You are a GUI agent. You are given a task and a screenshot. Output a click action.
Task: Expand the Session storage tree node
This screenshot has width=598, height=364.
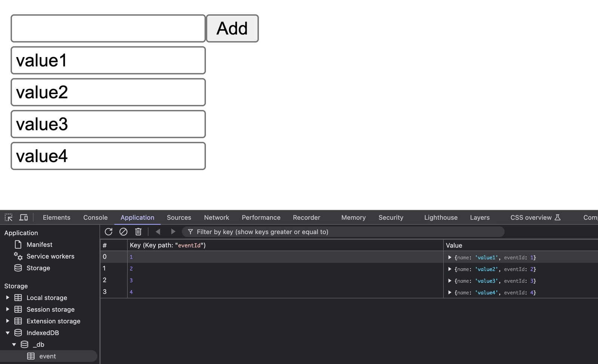coord(7,309)
